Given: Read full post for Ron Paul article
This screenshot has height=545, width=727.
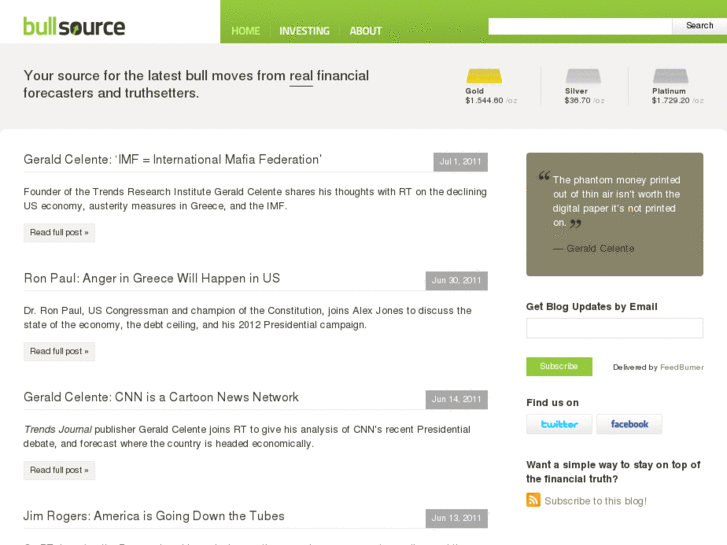Looking at the screenshot, I should [59, 352].
